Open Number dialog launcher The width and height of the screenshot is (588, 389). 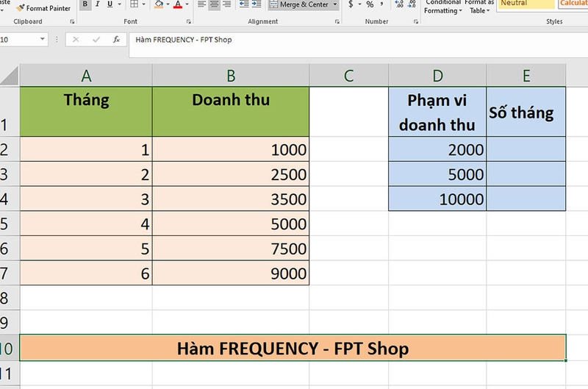(x=416, y=22)
